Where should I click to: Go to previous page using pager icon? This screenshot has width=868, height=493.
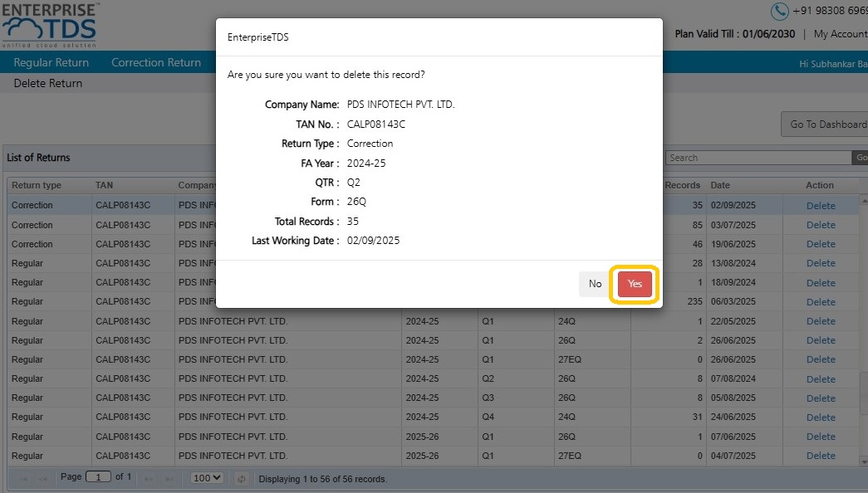point(42,478)
